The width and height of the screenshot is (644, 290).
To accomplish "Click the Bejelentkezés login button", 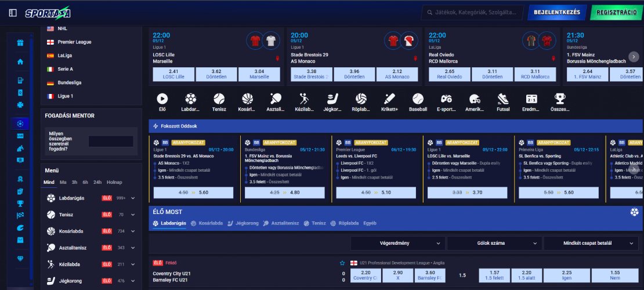I will [557, 12].
